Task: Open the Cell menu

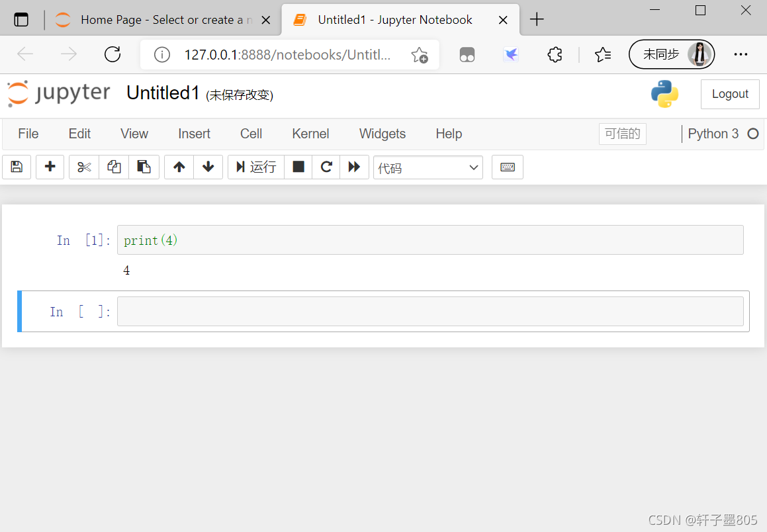Action: pyautogui.click(x=251, y=134)
